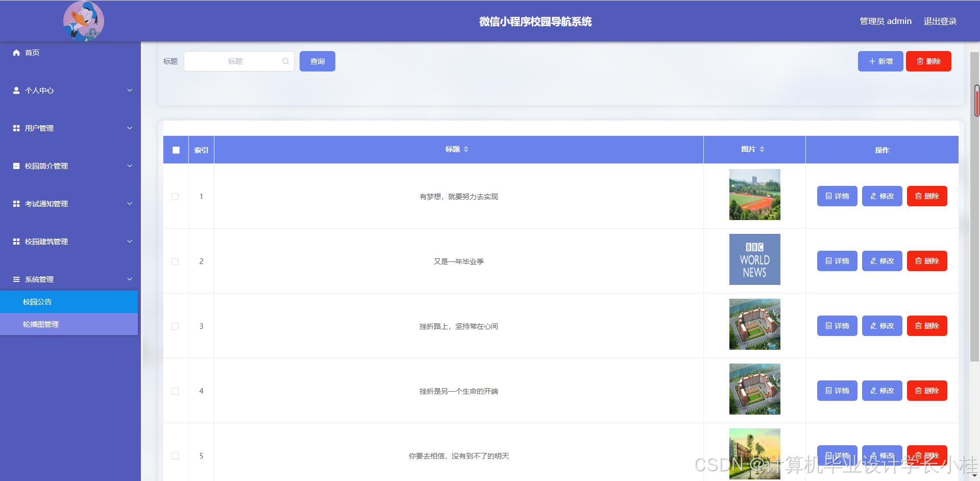Click the list icon beside 系统管理
980x481 pixels.
pyautogui.click(x=16, y=279)
